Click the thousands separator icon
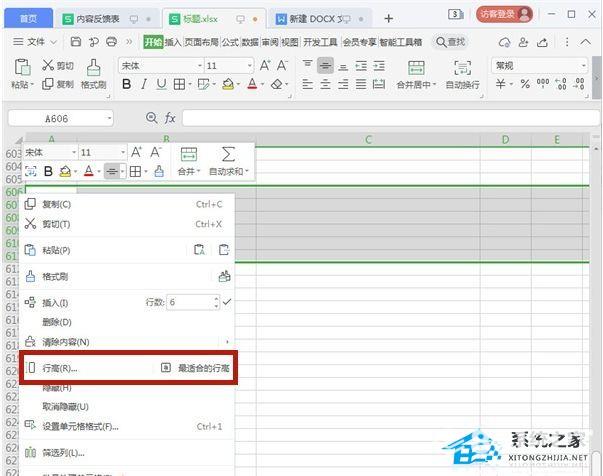The width and height of the screenshot is (603, 476). [543, 83]
